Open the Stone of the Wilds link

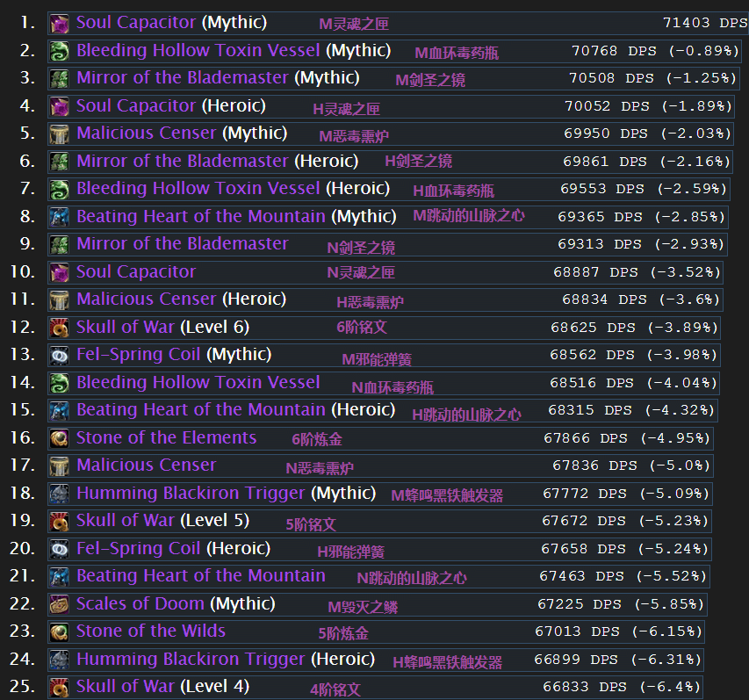tap(150, 631)
